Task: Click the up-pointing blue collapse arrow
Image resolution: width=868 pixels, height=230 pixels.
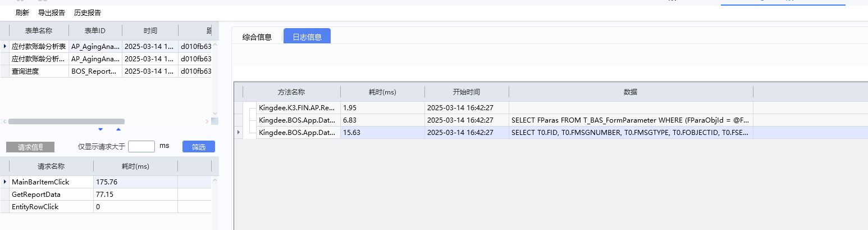Action: tap(118, 129)
